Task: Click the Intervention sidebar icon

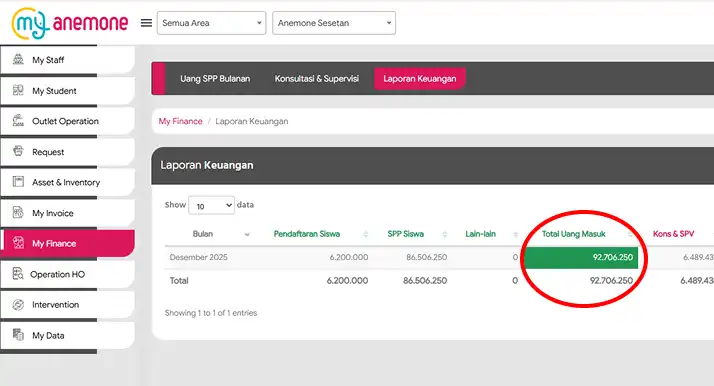Action: [18, 305]
